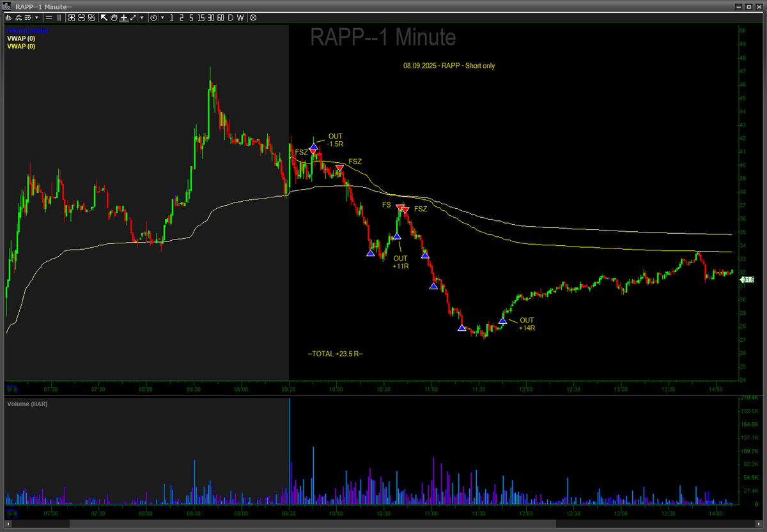Image resolution: width=767 pixels, height=532 pixels.
Task: Click the yellow VWAP (0) legend label
Action: click(x=21, y=46)
